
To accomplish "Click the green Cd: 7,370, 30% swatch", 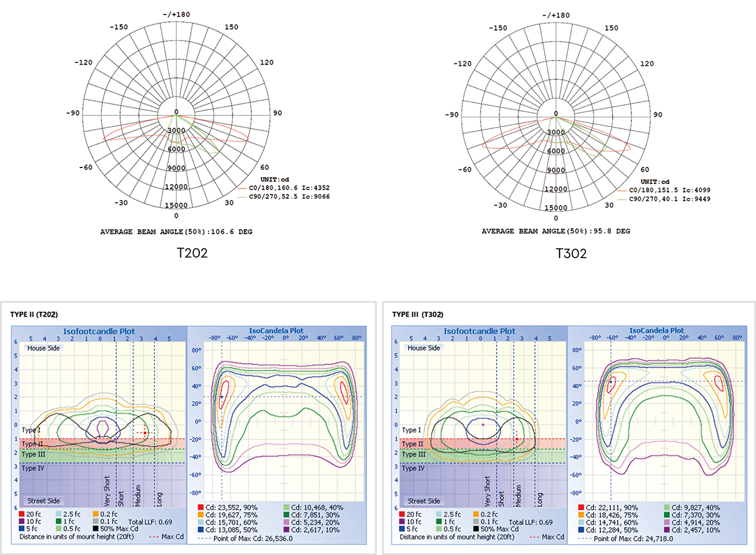I will [x=666, y=515].
